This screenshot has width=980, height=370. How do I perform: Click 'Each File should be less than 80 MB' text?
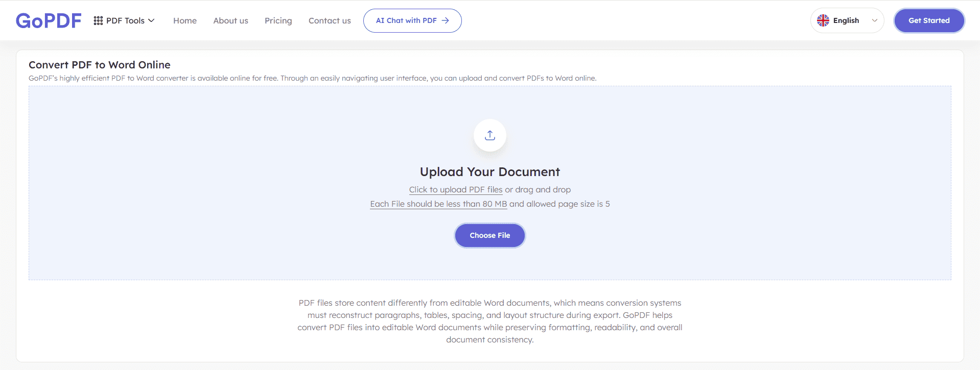pos(438,204)
